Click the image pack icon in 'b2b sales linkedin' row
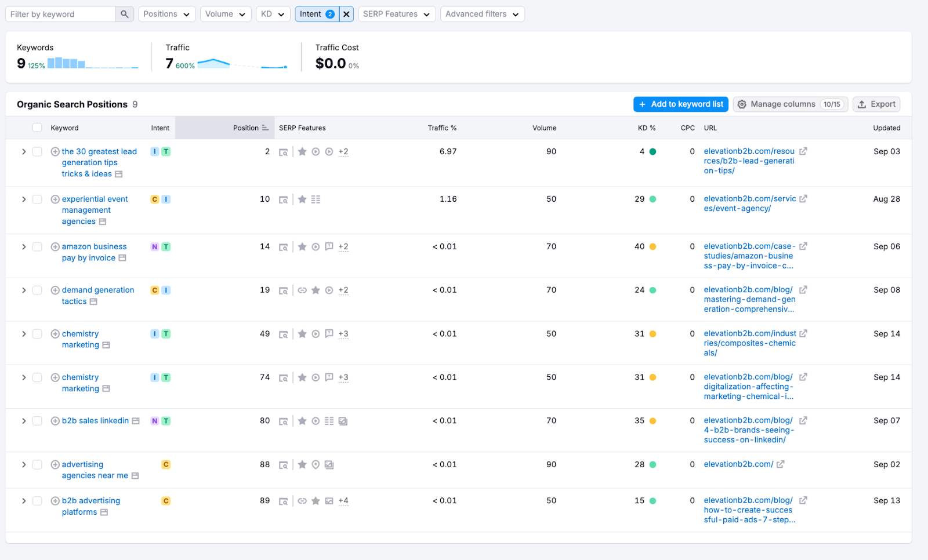Screen dimensions: 928x560 (343, 421)
